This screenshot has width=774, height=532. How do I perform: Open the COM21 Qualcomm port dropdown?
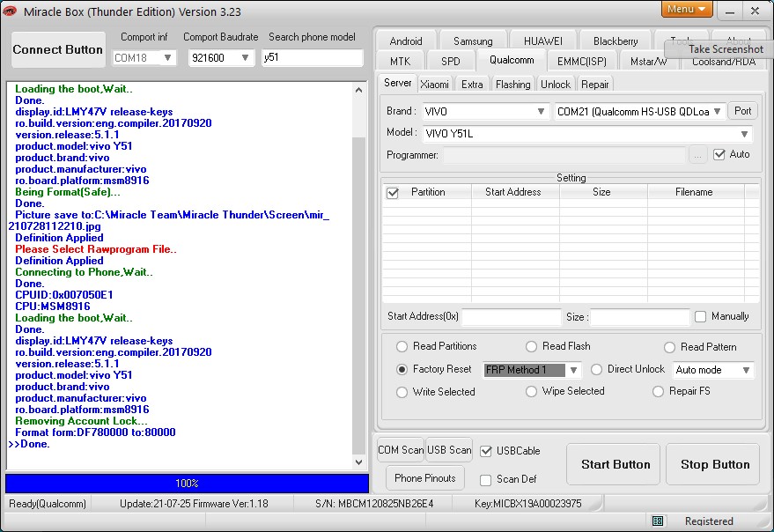pyautogui.click(x=640, y=112)
